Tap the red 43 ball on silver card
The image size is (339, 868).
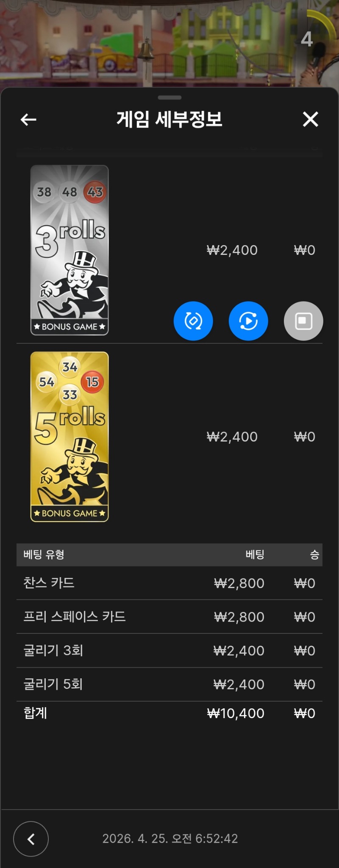(95, 192)
